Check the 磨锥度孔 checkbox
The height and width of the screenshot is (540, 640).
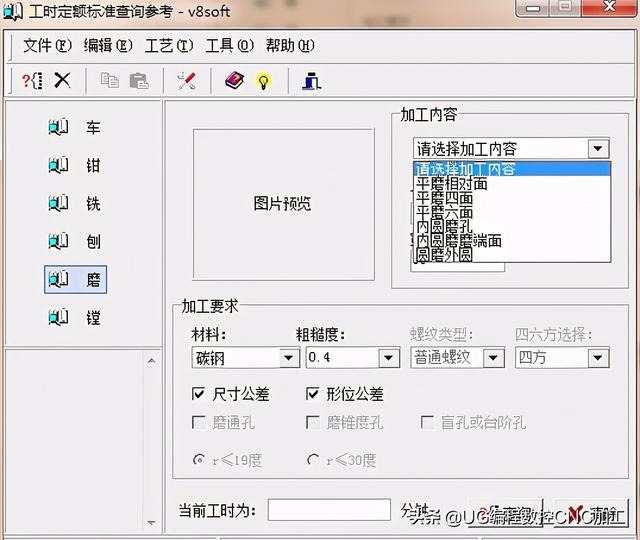(x=312, y=422)
